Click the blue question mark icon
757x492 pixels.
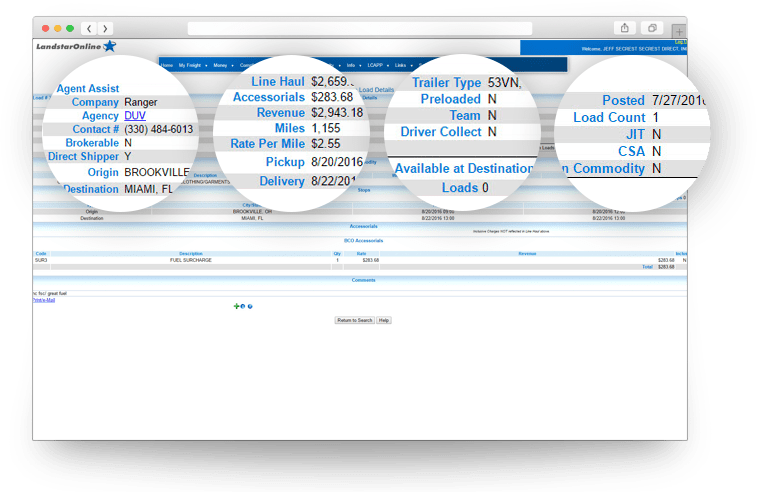click(250, 307)
